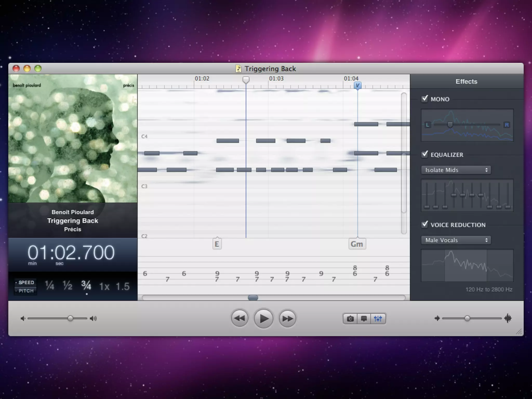This screenshot has height=399, width=532.
Task: Click the loud volume speaker icon
Action: click(x=93, y=318)
